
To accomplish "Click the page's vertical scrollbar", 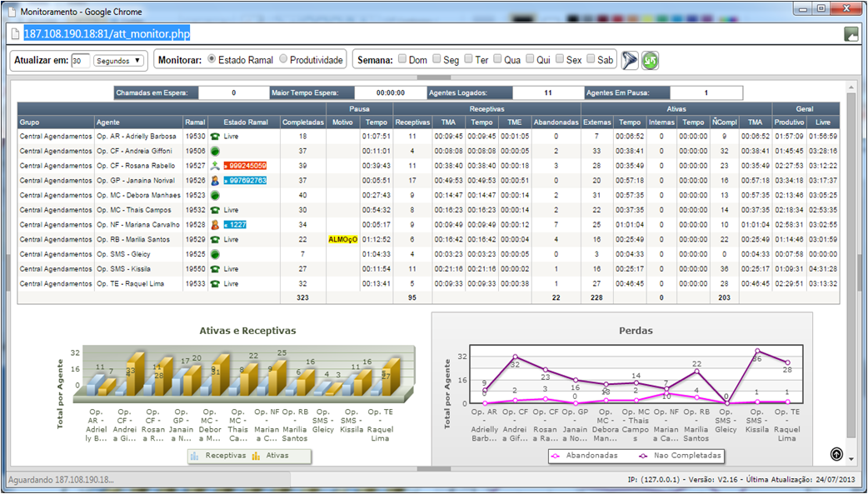I will pyautogui.click(x=851, y=272).
